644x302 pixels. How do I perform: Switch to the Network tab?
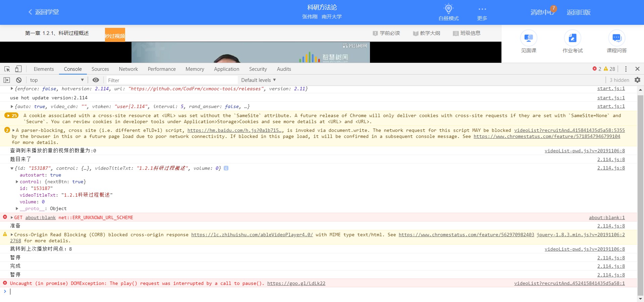point(128,69)
